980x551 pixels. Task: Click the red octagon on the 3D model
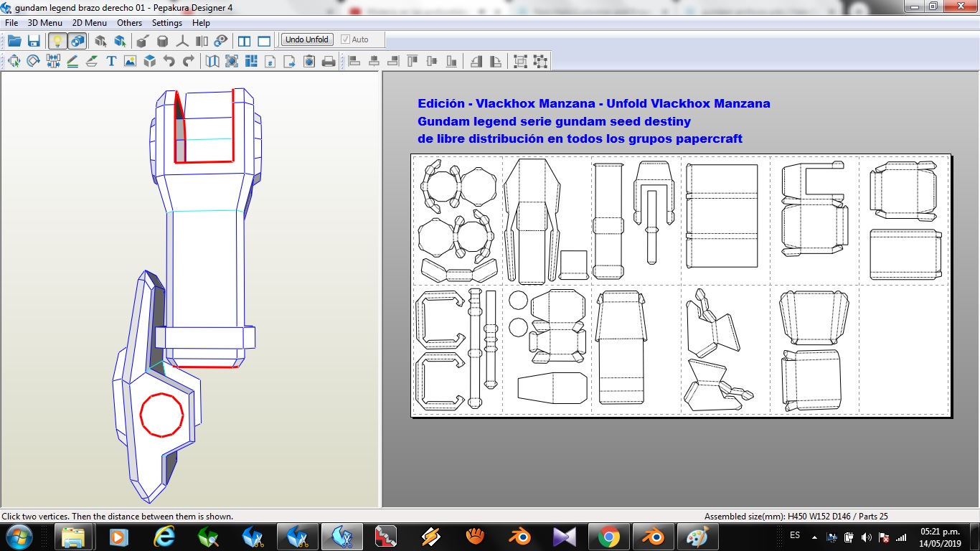pyautogui.click(x=161, y=414)
